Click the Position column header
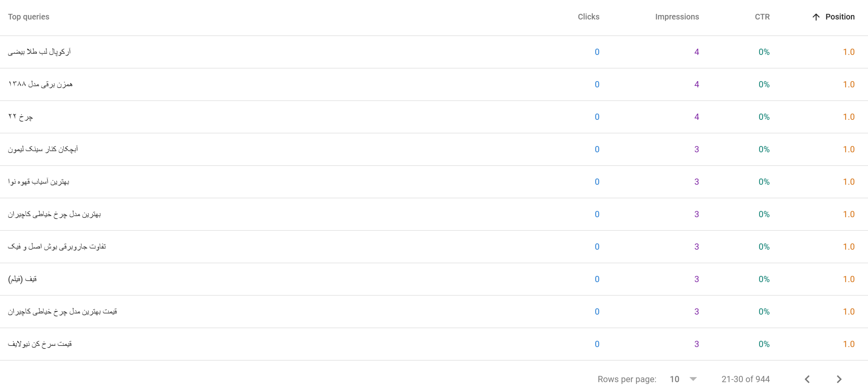868x391 pixels. click(840, 17)
